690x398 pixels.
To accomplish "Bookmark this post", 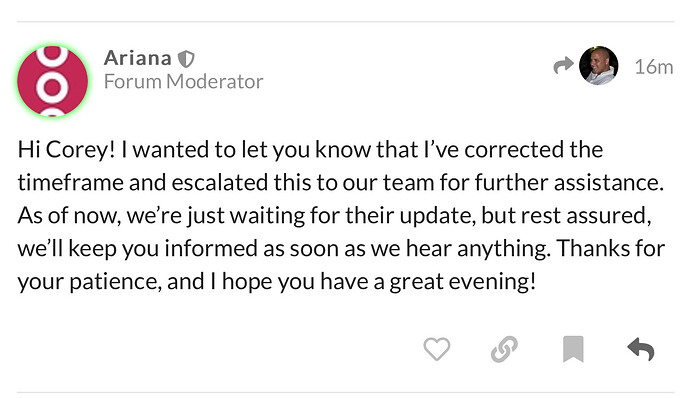I will click(x=573, y=349).
